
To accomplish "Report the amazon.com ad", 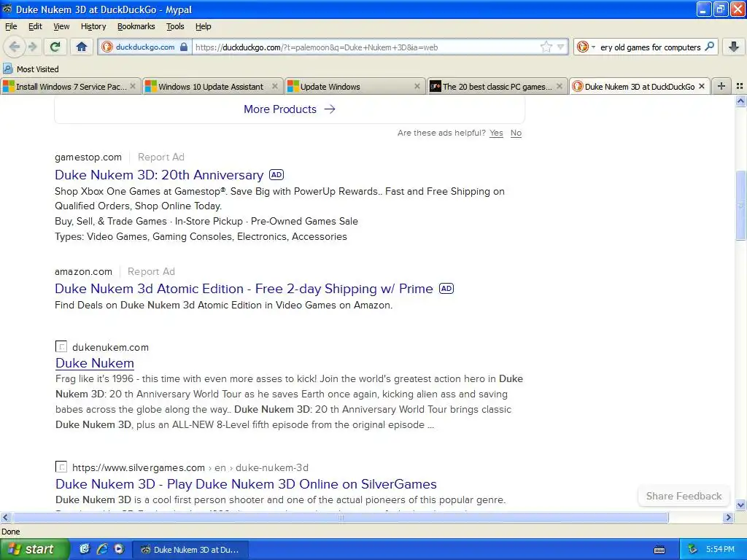I will pos(151,271).
